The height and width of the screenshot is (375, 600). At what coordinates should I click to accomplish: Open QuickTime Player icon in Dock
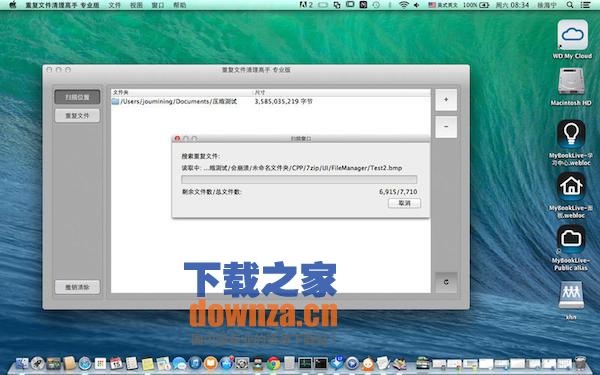[x=352, y=363]
